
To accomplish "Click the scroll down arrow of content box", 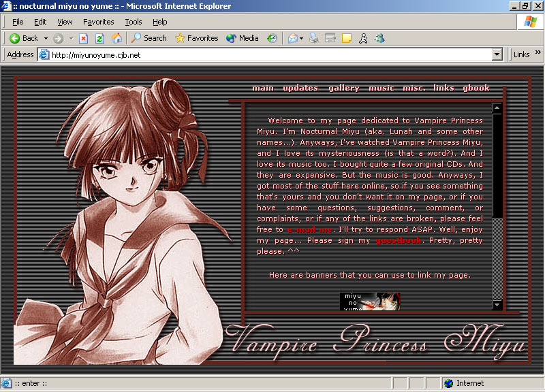I will pos(497,305).
